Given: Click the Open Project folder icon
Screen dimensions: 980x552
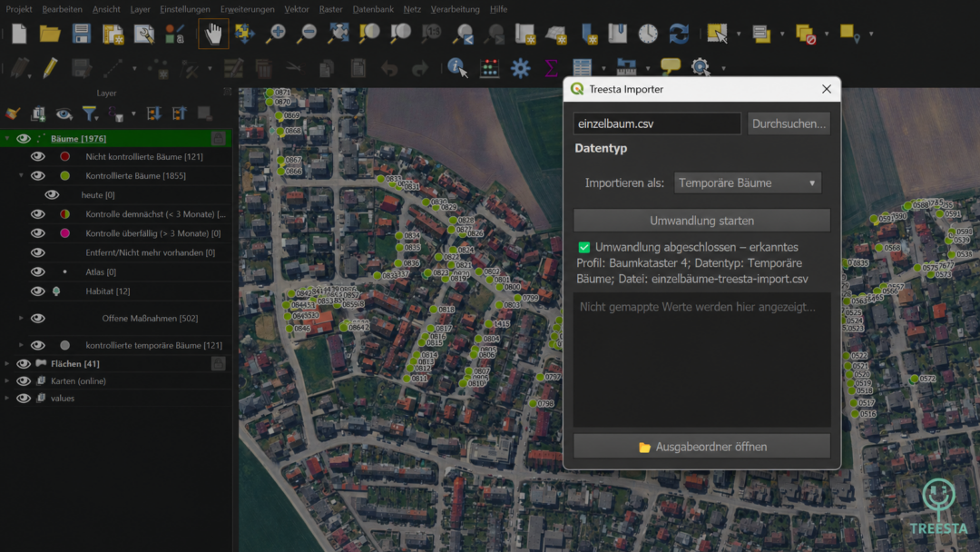Looking at the screenshot, I should (50, 34).
